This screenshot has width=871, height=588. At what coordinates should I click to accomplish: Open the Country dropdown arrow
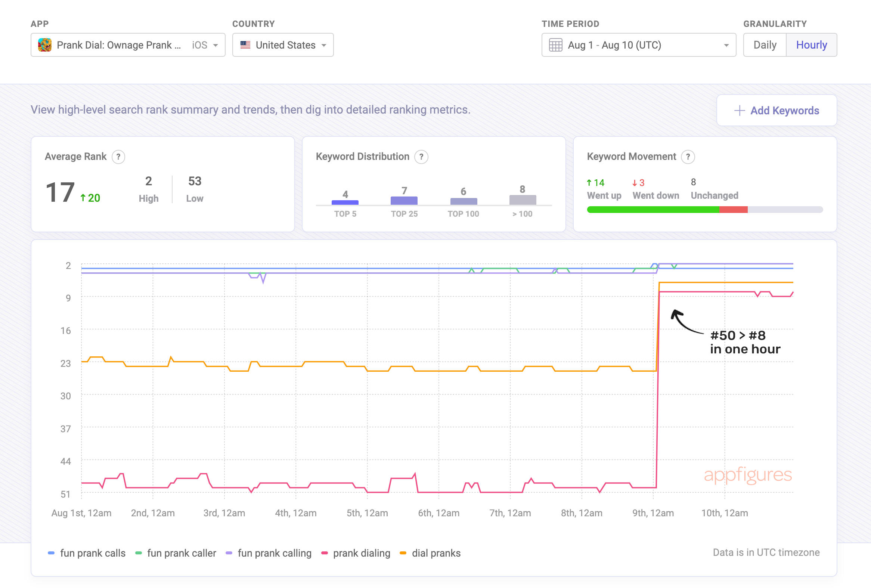pyautogui.click(x=324, y=45)
